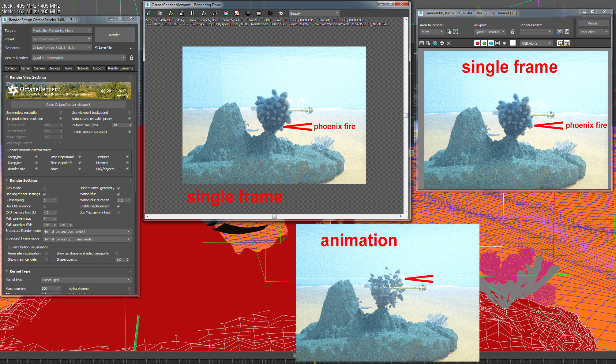Click the white color swatch in frame buffer

tap(513, 43)
